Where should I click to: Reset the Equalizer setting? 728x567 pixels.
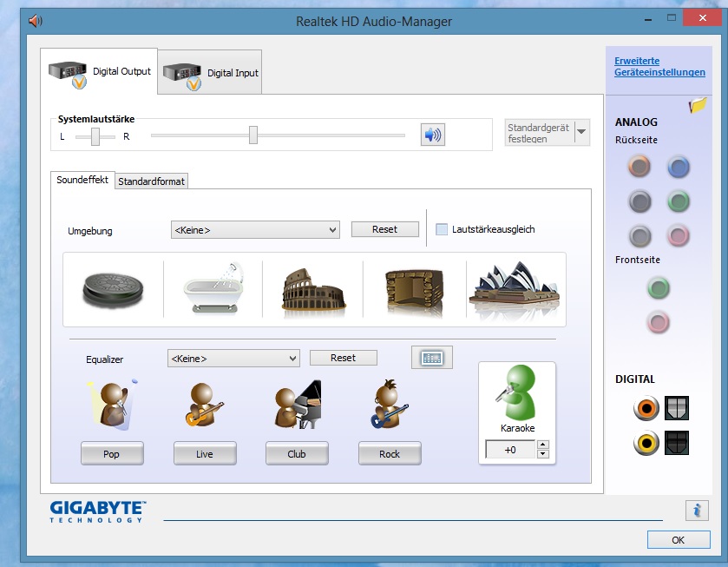[x=343, y=358]
